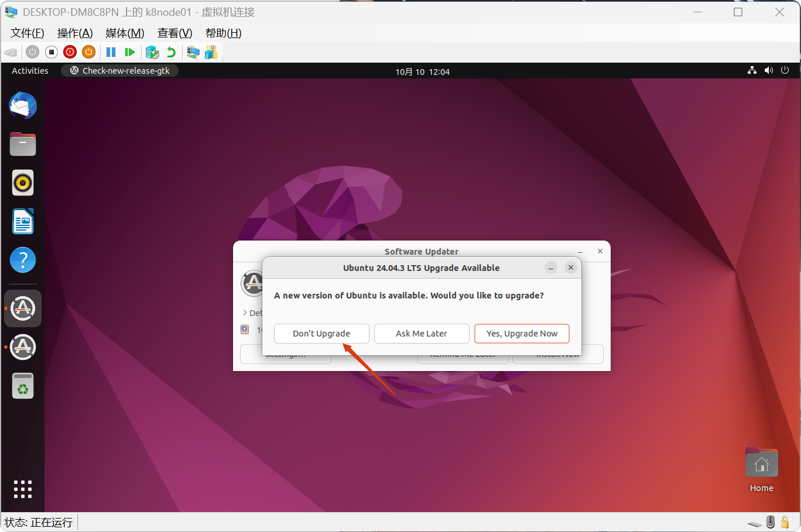Shut down the VM with the red power icon
The image size is (801, 532).
[x=70, y=52]
